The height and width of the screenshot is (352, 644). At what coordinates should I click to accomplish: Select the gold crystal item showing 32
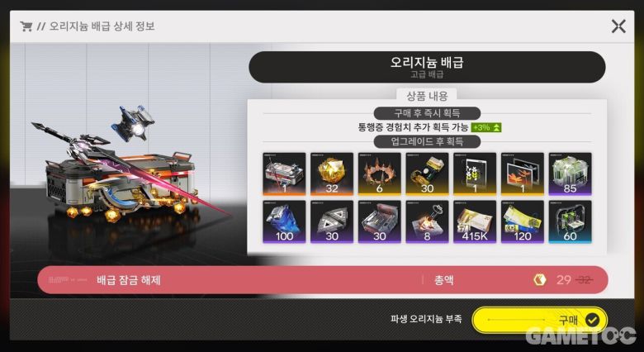coord(332,174)
